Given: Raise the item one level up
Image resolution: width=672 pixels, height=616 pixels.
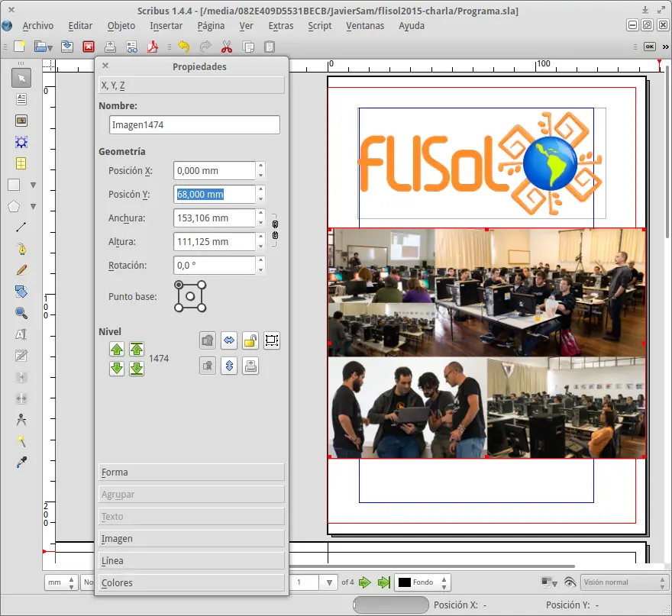Looking at the screenshot, I should click(117, 349).
